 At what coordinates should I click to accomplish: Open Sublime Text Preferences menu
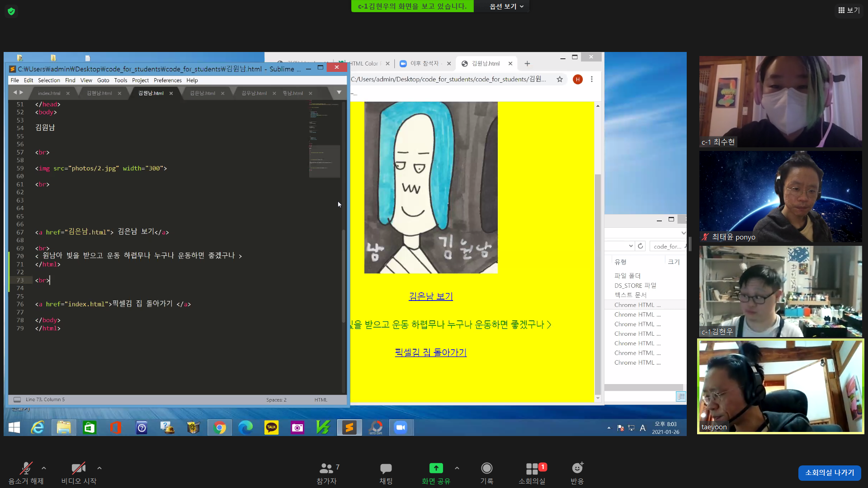point(168,80)
